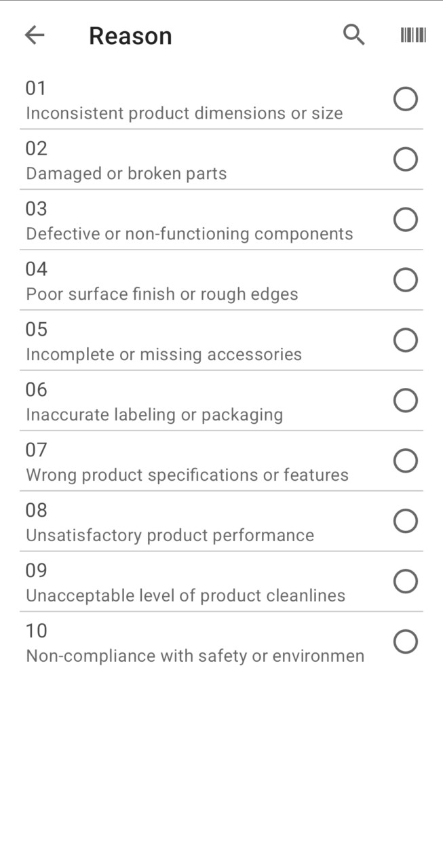Choose radio for Defective or non-functioning components
443x868 pixels.
click(x=405, y=220)
